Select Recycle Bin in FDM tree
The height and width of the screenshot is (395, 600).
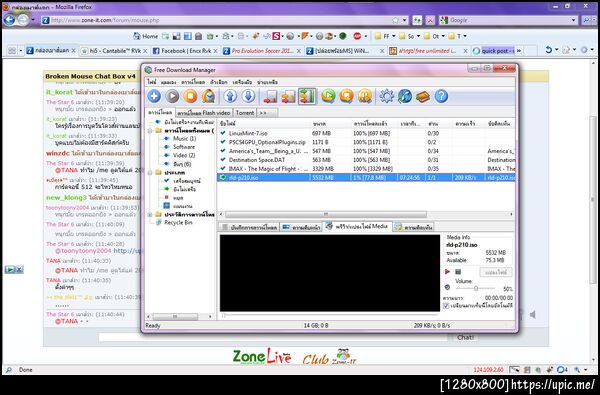click(x=178, y=222)
